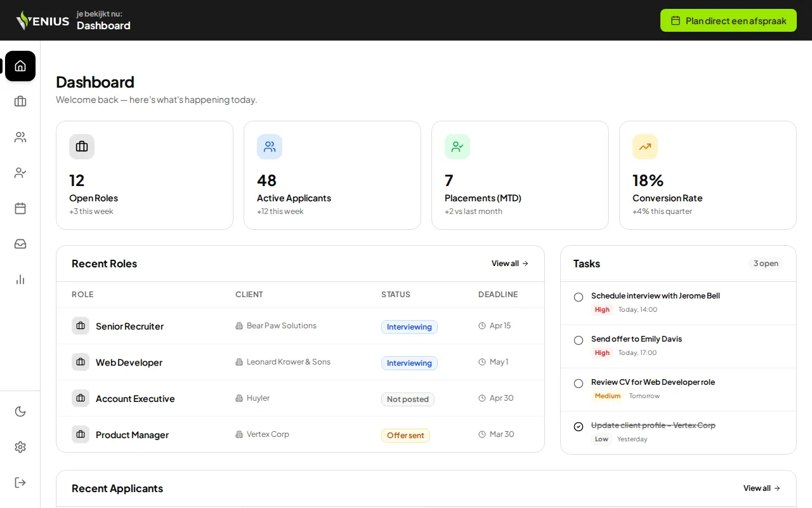This screenshot has width=812, height=508.
Task: Click Leonard Krower & Sons client name
Action: pos(289,362)
